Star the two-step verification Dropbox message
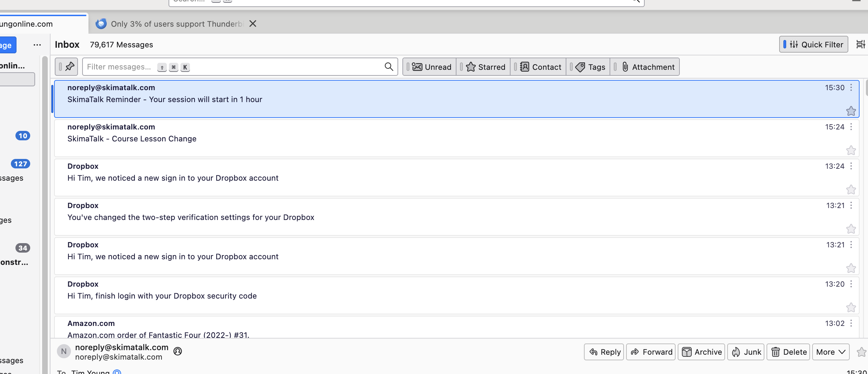The height and width of the screenshot is (374, 868). [851, 229]
